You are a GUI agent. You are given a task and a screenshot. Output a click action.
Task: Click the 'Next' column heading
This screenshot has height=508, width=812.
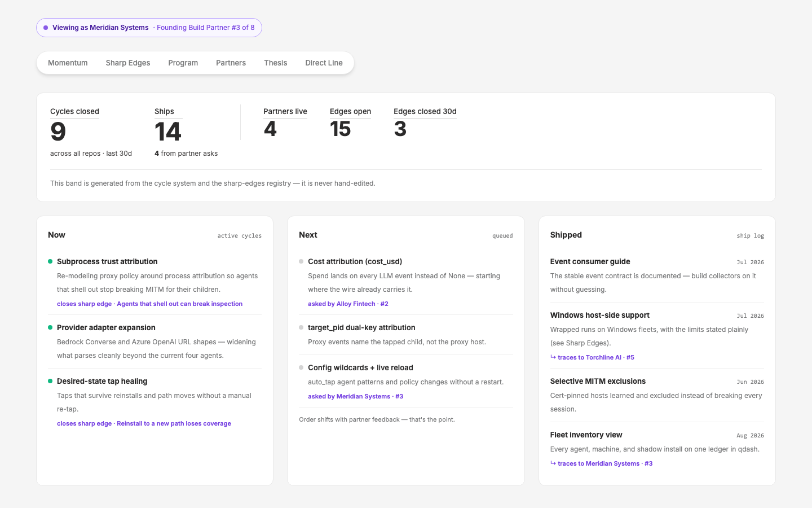(308, 235)
